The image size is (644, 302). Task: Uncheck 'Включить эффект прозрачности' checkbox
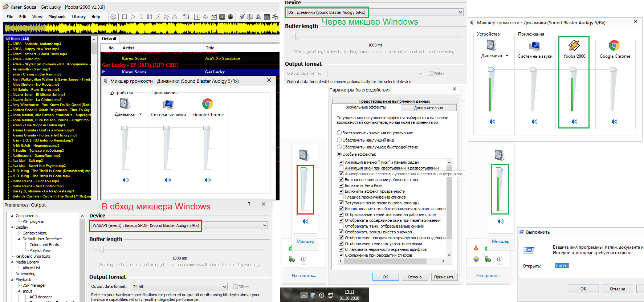click(341, 191)
